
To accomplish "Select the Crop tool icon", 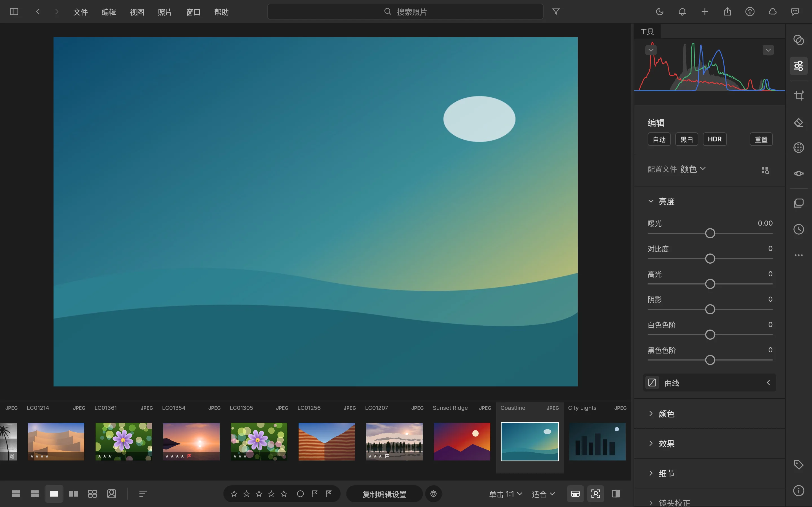I will coord(798,95).
